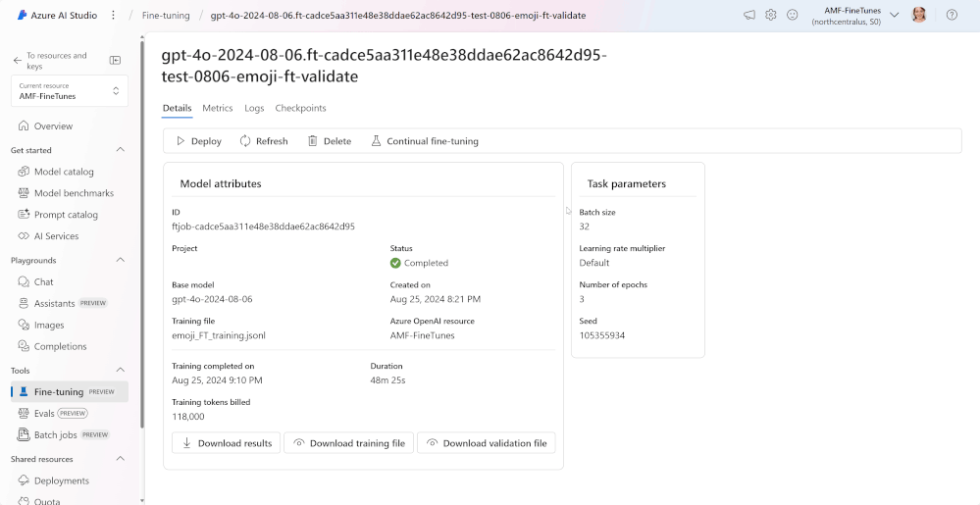This screenshot has height=505, width=980.
Task: Click the Chat playground icon
Action: pos(24,281)
